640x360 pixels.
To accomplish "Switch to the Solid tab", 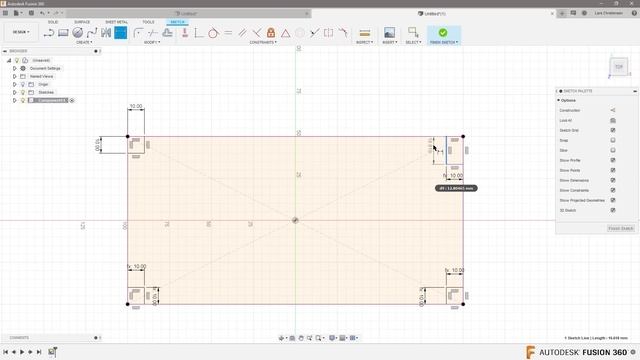I will [53, 22].
